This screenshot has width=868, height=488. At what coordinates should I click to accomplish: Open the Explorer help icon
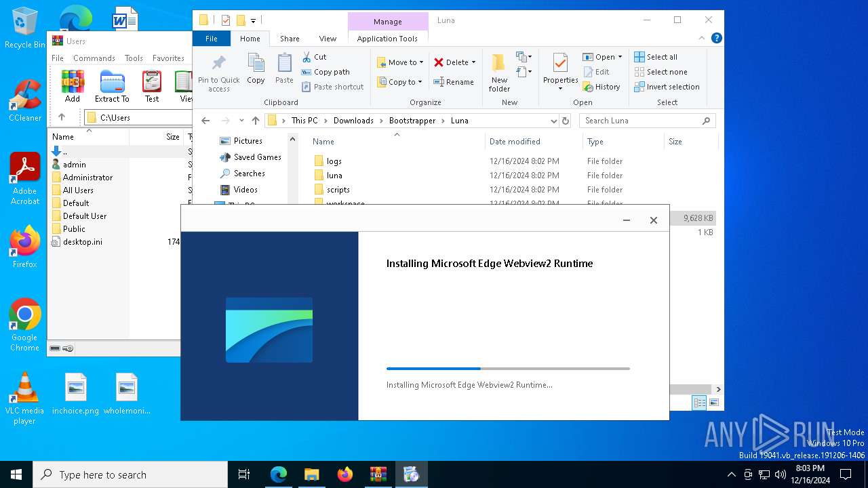716,39
